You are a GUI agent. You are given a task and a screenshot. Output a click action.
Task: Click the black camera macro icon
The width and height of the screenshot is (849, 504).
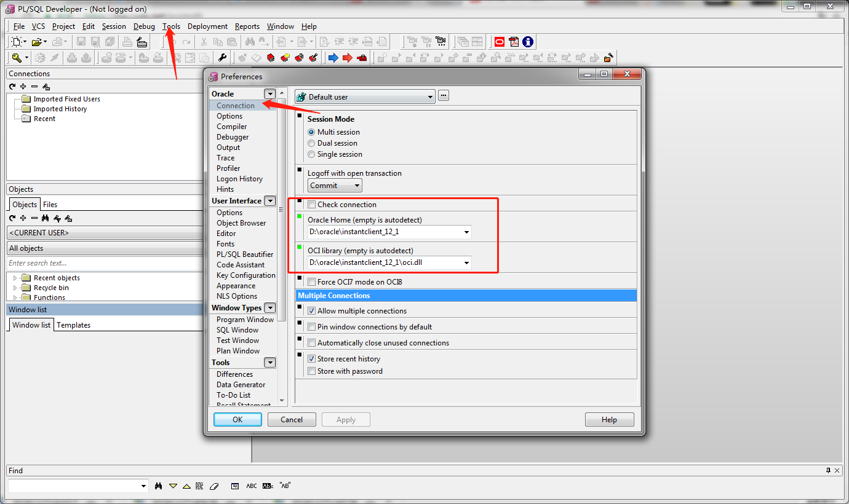pos(440,42)
